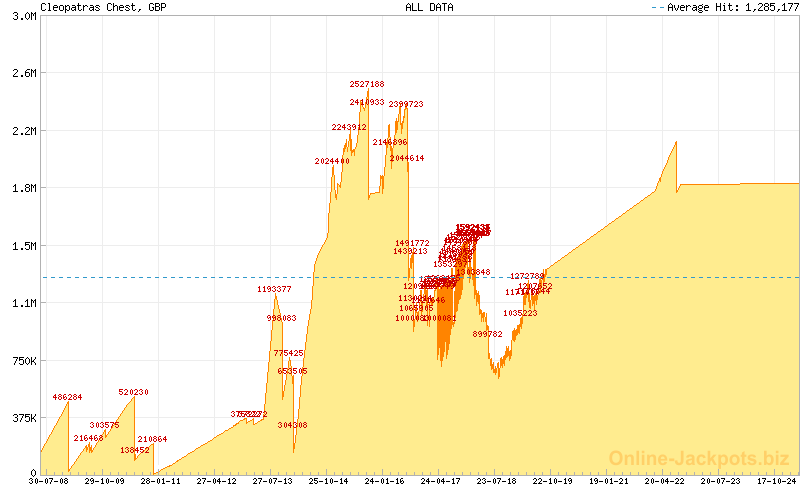Select the 24-01-16 date axis tick
This screenshot has height=490, width=800.
386,481
